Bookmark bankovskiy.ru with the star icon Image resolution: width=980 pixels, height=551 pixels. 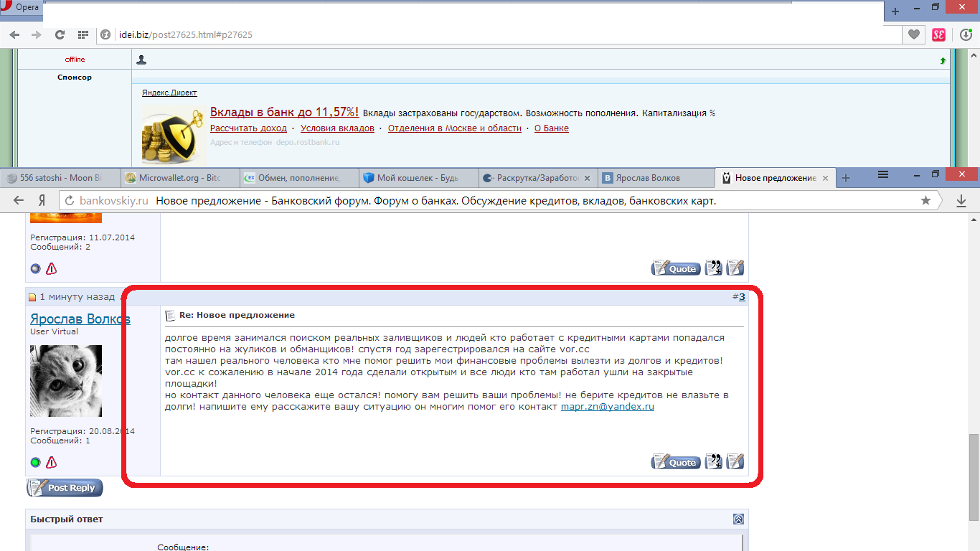[926, 201]
